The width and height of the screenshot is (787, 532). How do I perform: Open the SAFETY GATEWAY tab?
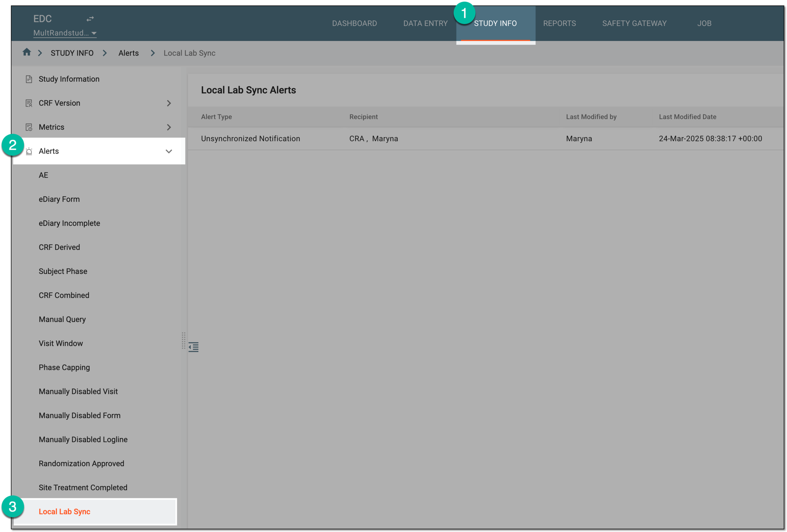tap(634, 23)
